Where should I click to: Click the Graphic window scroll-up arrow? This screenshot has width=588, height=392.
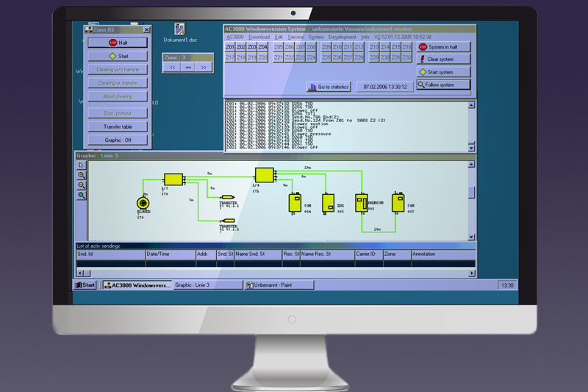pyautogui.click(x=471, y=164)
